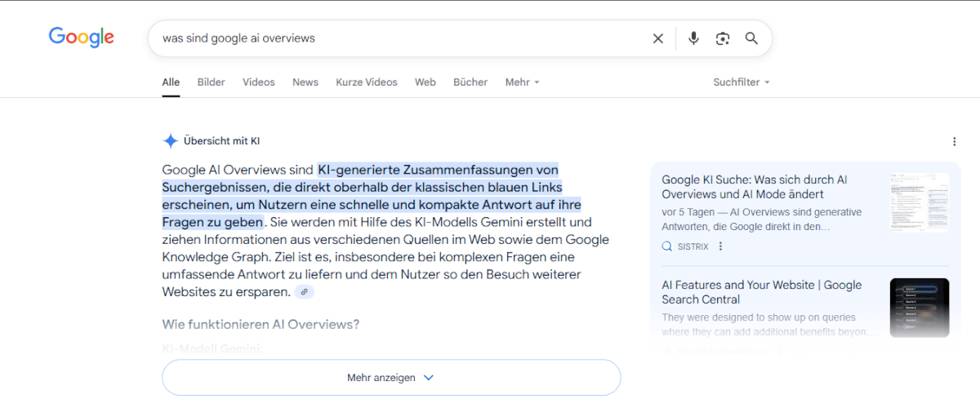The image size is (980, 408).
Task: Start voice search via microphone icon
Action: pyautogui.click(x=694, y=38)
